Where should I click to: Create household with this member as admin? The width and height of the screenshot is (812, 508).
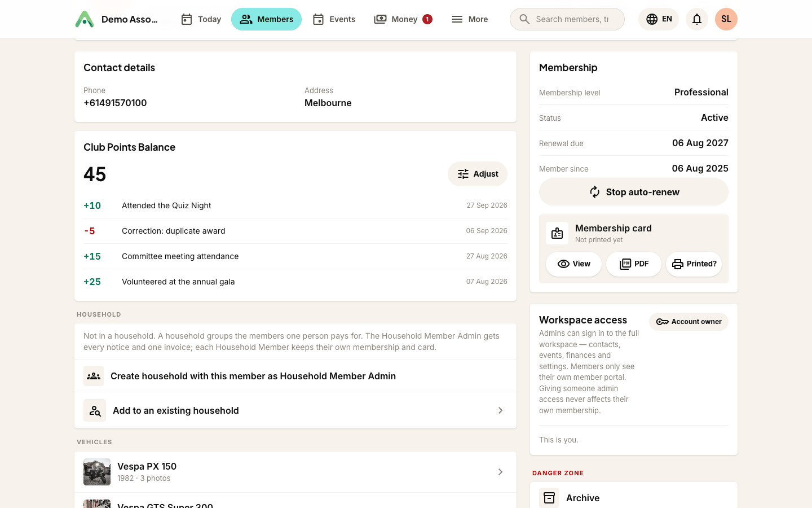(295, 376)
